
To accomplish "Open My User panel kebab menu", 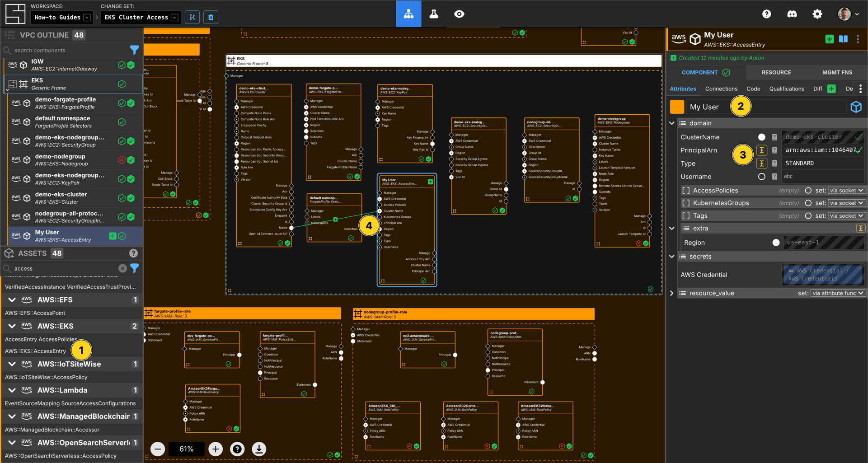I will 858,39.
